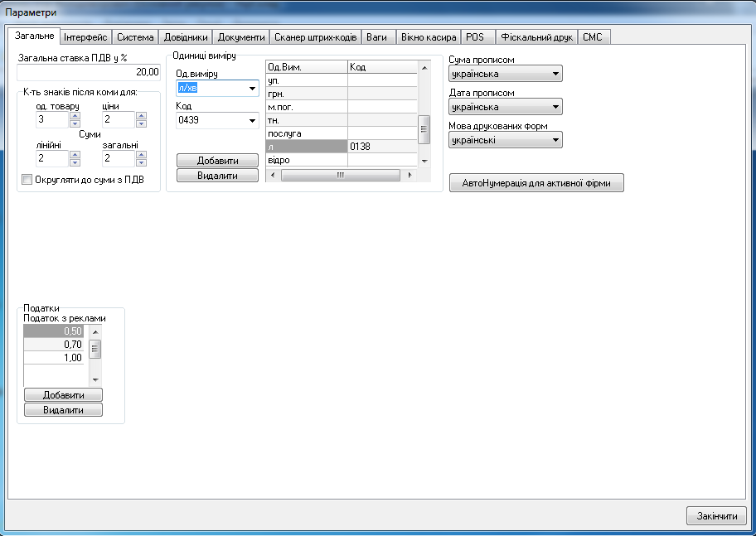Open Мова друкованих форм dropdown

tap(555, 140)
